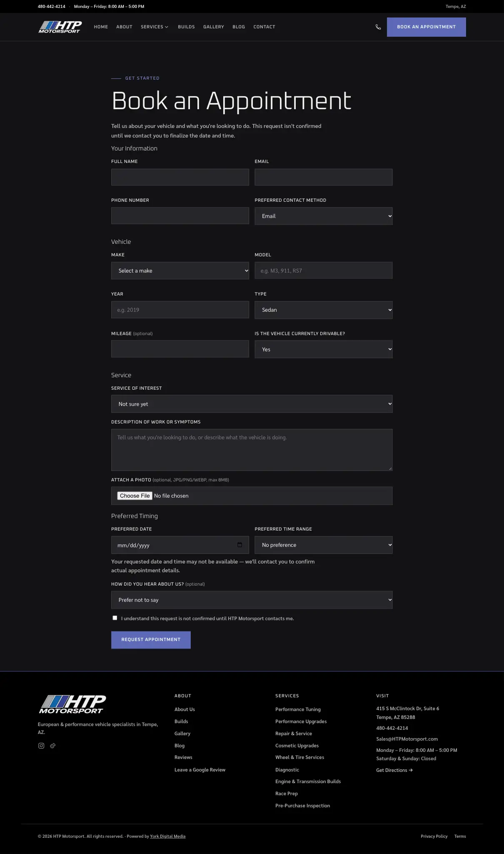Open Preferred Contact Method dropdown
This screenshot has width=504, height=854.
[324, 216]
